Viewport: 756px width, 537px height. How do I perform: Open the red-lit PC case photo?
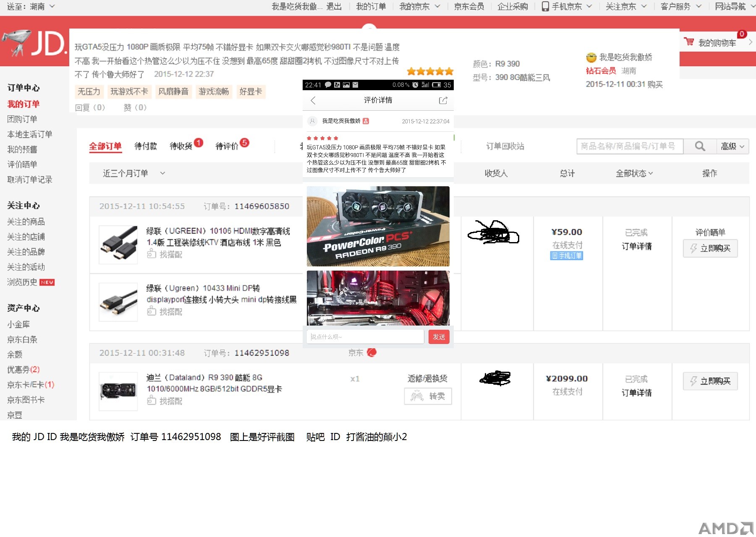[x=378, y=298]
